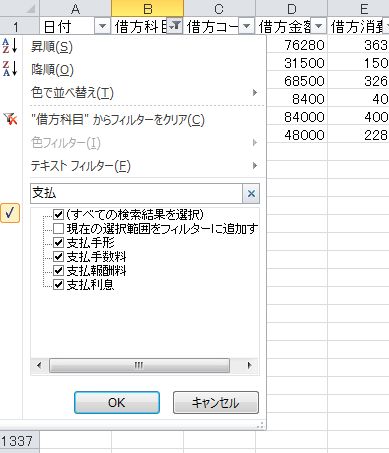Uncheck the 支払利息 checkbox
The image size is (389, 453).
(58, 284)
